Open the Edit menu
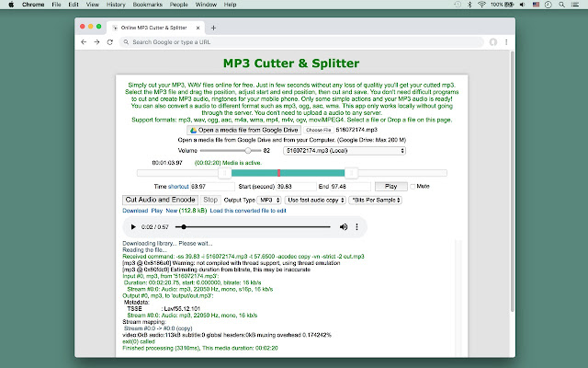 tap(73, 5)
